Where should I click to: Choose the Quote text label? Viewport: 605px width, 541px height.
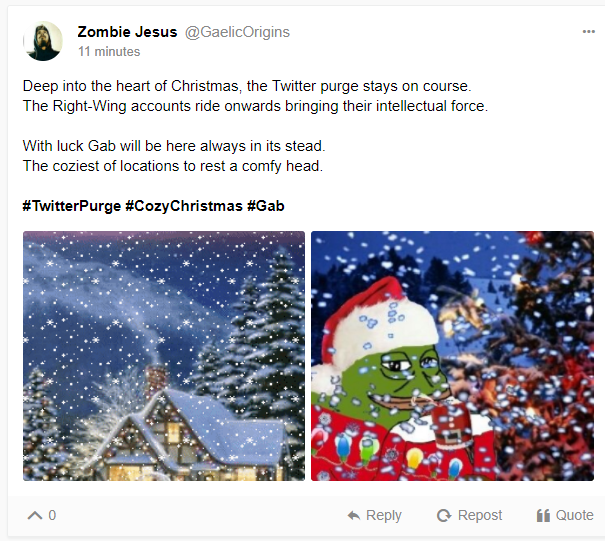pyautogui.click(x=575, y=516)
